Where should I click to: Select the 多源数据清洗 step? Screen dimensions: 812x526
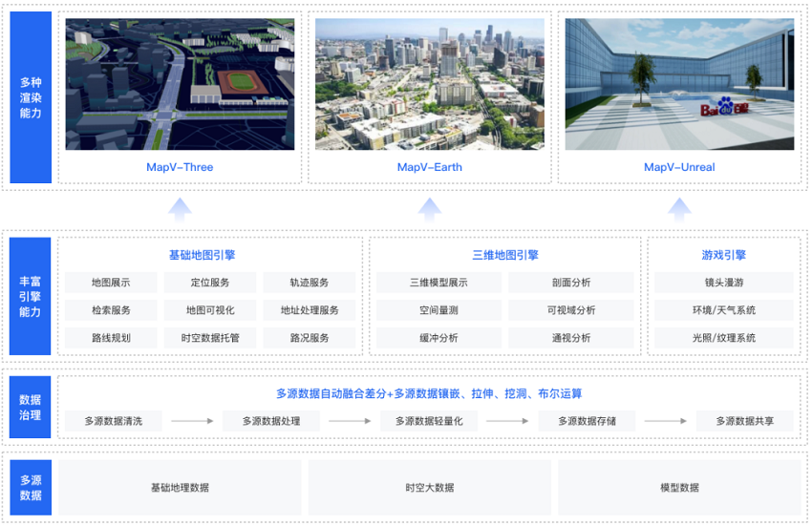tap(114, 421)
